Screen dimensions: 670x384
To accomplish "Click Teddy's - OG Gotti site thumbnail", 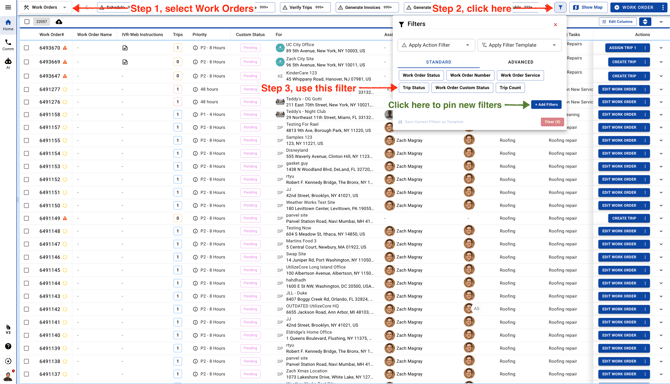I will coord(280,102).
